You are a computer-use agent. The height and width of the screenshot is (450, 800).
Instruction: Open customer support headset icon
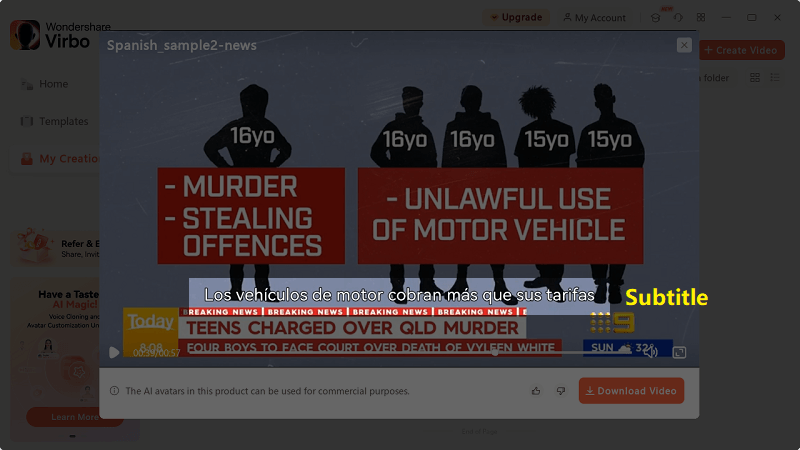[678, 18]
